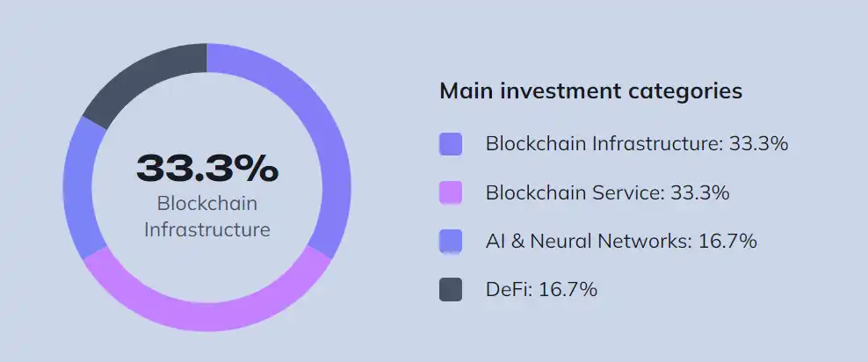Viewport: 868px width, 362px height.
Task: Click the "Main investment categories" heading
Action: click(591, 90)
